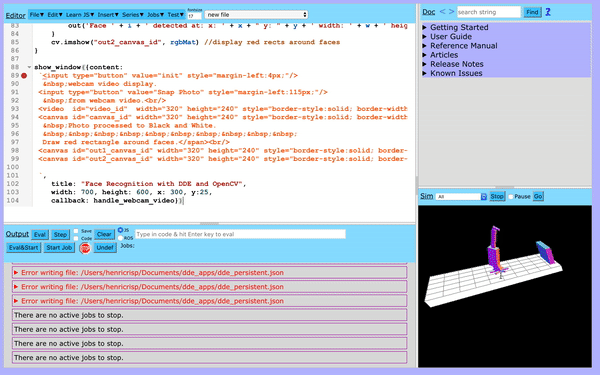Collapse code fold arrow at line 88
This screenshot has width=600, height=375.
pyautogui.click(x=29, y=67)
